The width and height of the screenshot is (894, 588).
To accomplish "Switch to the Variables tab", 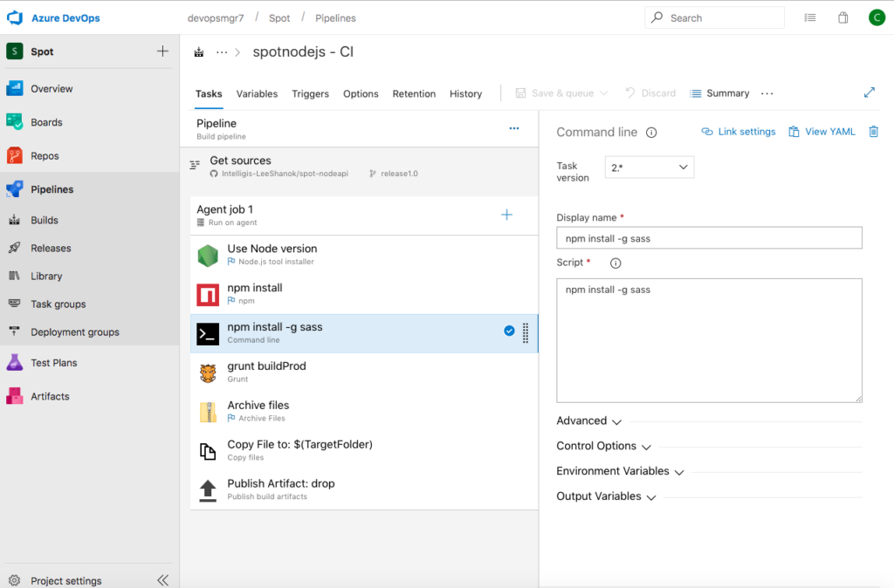I will [x=257, y=93].
